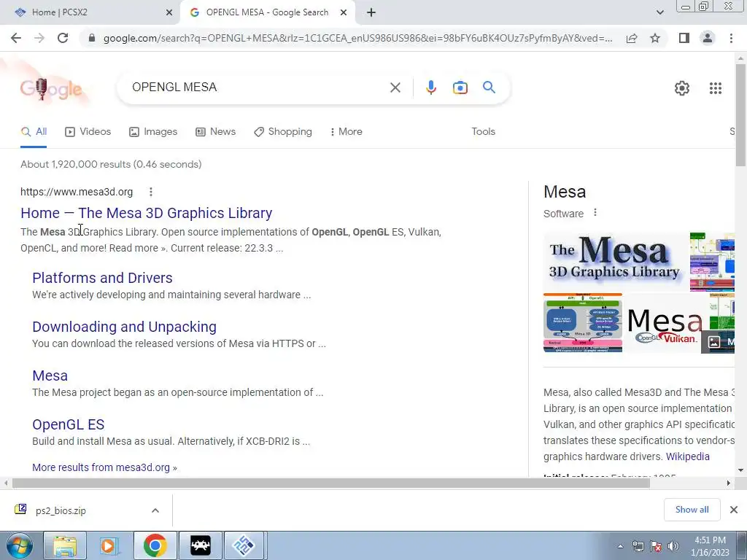Open the Action Center flag tray icon
Image resolution: width=747 pixels, height=560 pixels.
pos(656,546)
